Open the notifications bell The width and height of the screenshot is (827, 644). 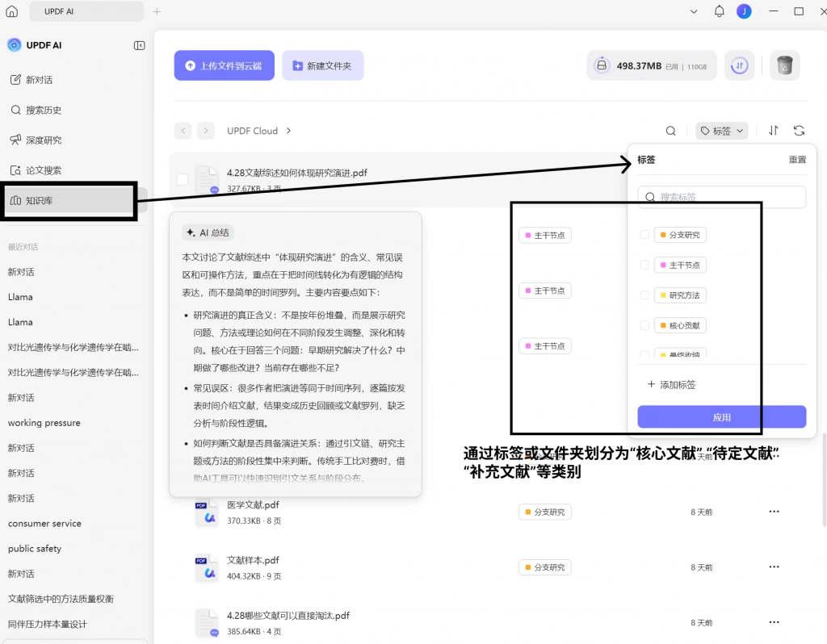click(x=719, y=11)
